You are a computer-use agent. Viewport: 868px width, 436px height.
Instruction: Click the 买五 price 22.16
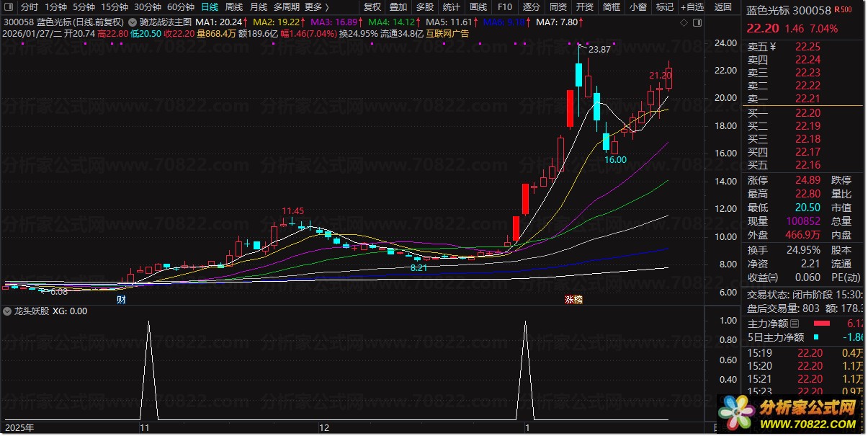click(807, 166)
